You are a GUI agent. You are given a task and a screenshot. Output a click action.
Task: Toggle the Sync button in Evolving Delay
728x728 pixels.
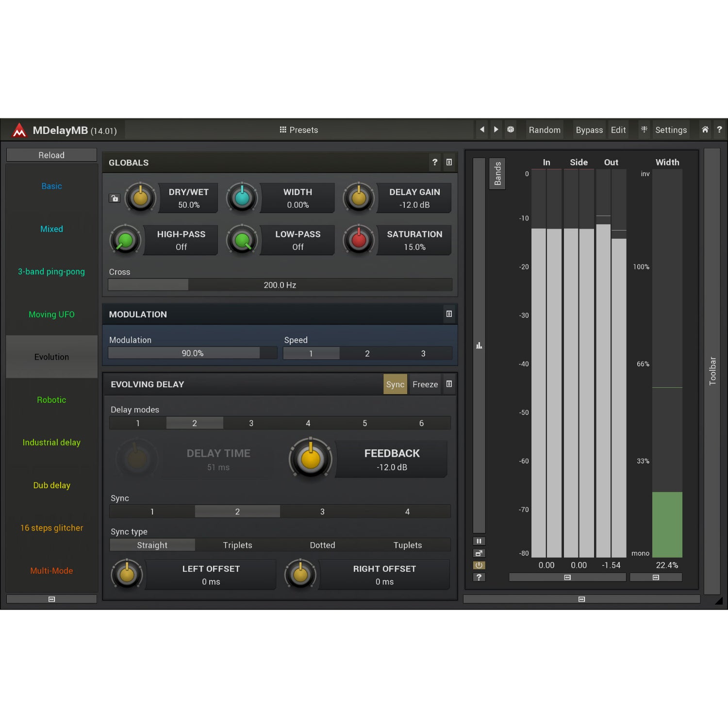395,384
